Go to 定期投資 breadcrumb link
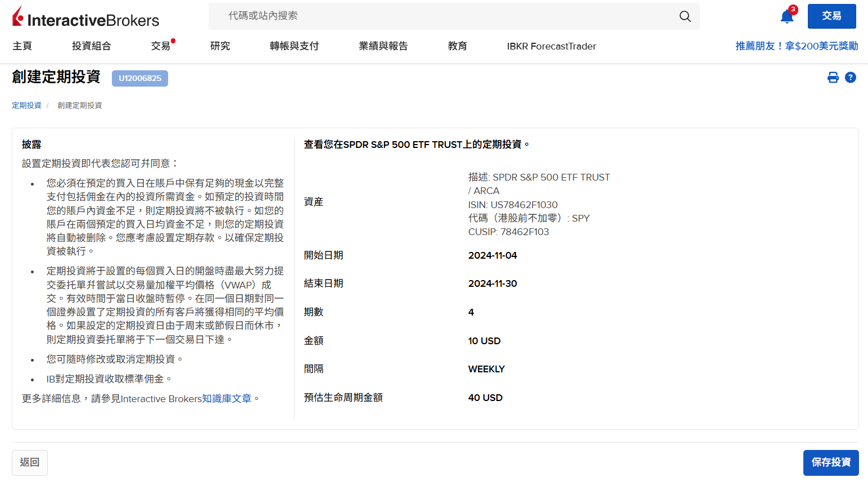The height and width of the screenshot is (482, 868). click(x=26, y=105)
